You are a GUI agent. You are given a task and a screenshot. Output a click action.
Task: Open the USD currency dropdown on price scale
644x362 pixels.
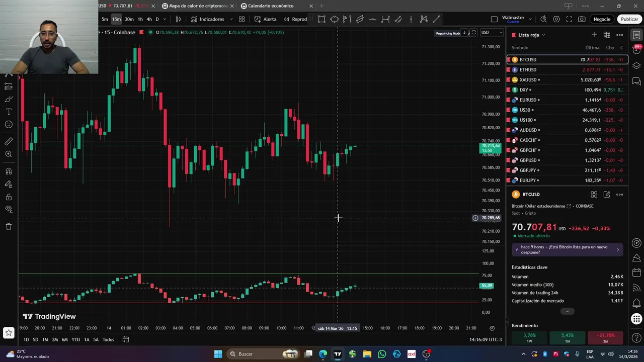pos(492,33)
